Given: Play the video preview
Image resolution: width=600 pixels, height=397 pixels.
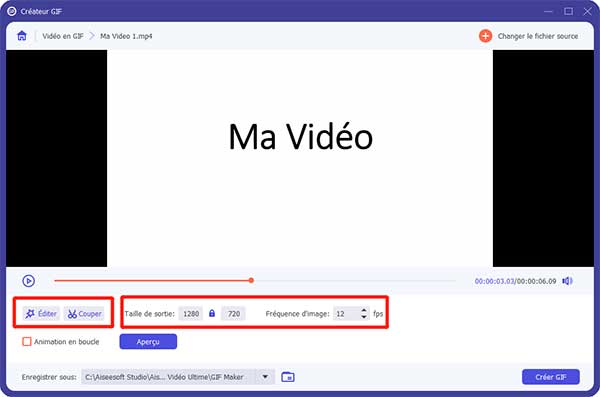Looking at the screenshot, I should 28,281.
